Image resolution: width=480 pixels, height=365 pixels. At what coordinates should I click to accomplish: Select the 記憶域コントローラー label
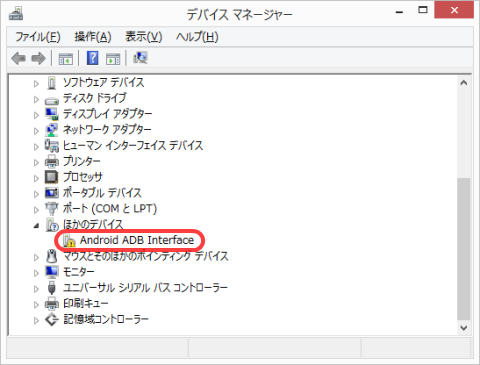[106, 319]
